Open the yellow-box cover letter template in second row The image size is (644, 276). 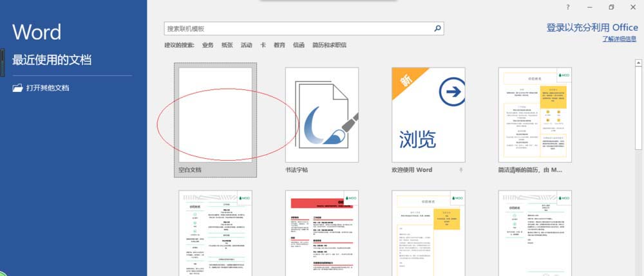tap(428, 233)
